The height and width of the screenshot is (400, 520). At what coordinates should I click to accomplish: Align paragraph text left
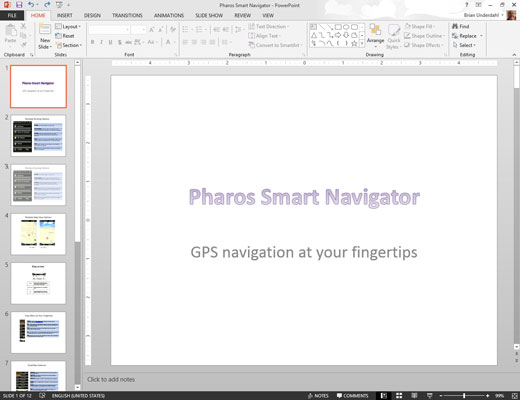(186, 42)
